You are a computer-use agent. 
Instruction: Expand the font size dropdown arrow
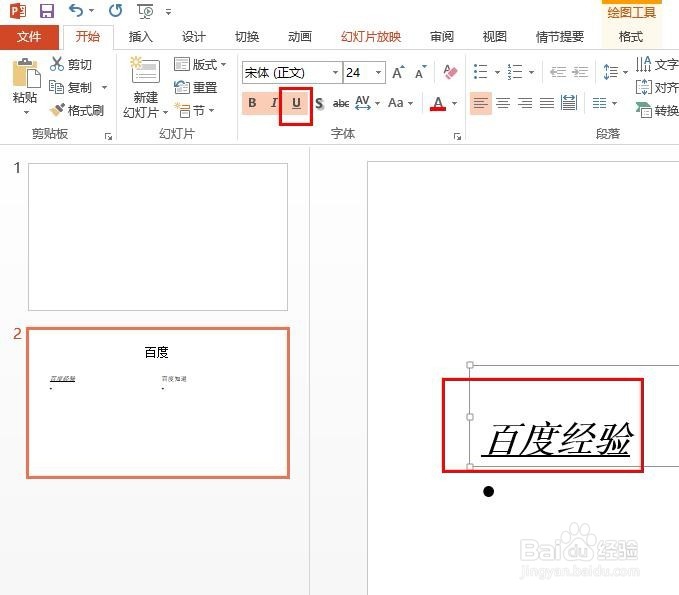[379, 72]
